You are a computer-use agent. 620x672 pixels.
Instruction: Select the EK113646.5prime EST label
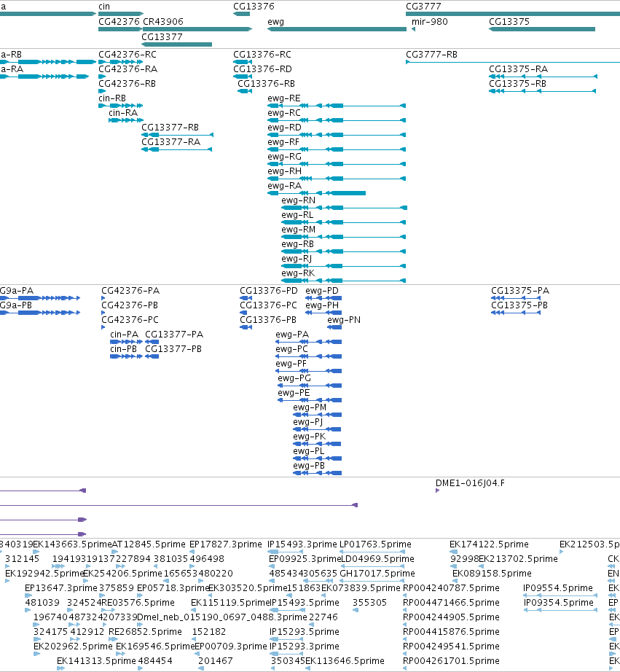[x=345, y=661]
